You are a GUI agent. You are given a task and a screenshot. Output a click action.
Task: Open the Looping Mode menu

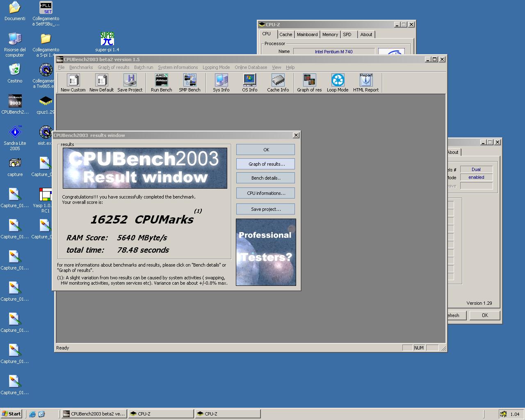(216, 67)
